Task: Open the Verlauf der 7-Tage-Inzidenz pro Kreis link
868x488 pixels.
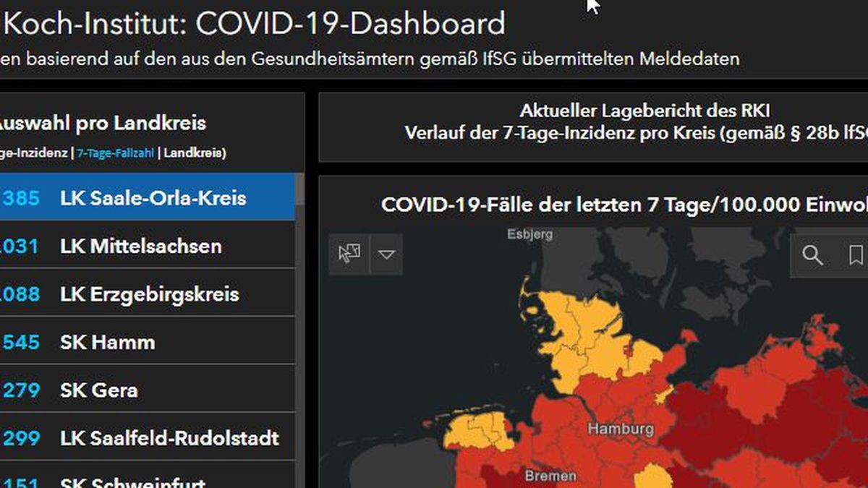Action: [x=637, y=134]
